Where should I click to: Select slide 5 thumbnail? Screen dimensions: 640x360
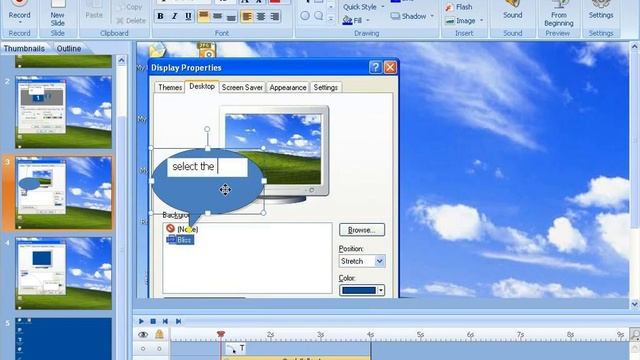(63, 339)
